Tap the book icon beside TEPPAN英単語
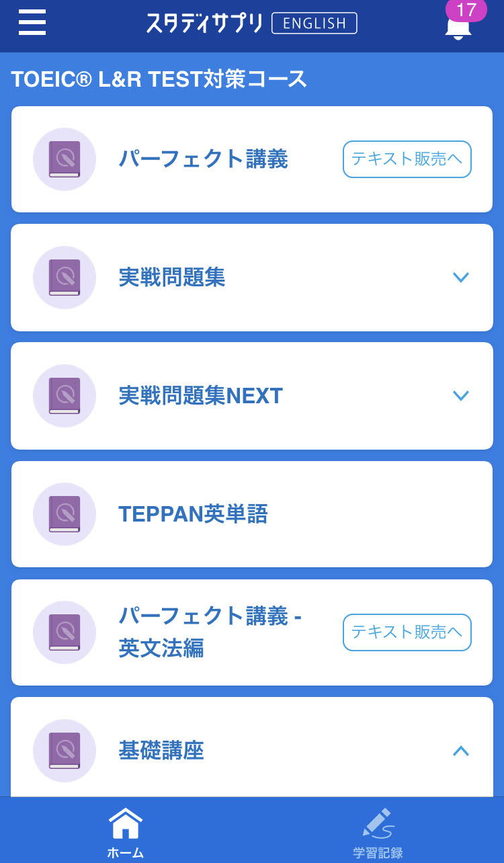 [65, 514]
